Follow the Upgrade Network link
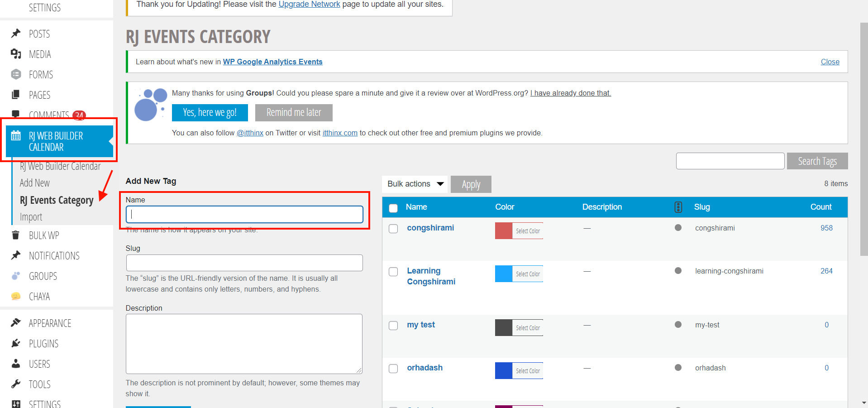The height and width of the screenshot is (408, 868). [309, 5]
